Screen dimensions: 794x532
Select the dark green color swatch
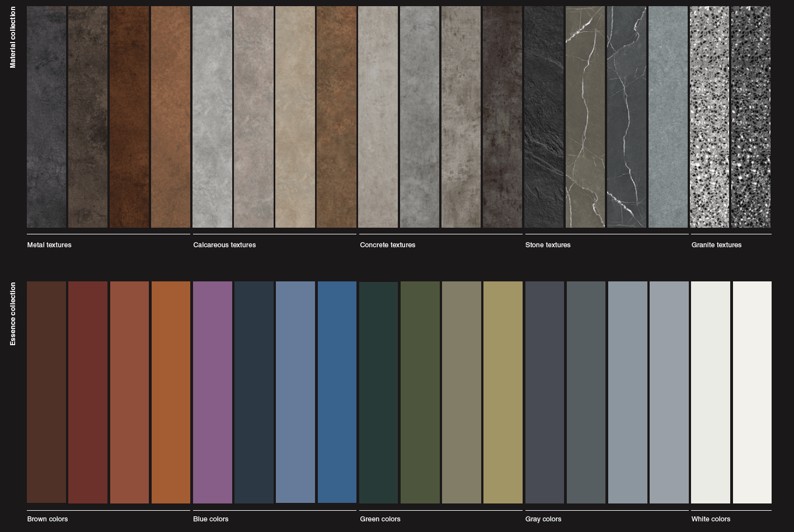tap(378, 392)
